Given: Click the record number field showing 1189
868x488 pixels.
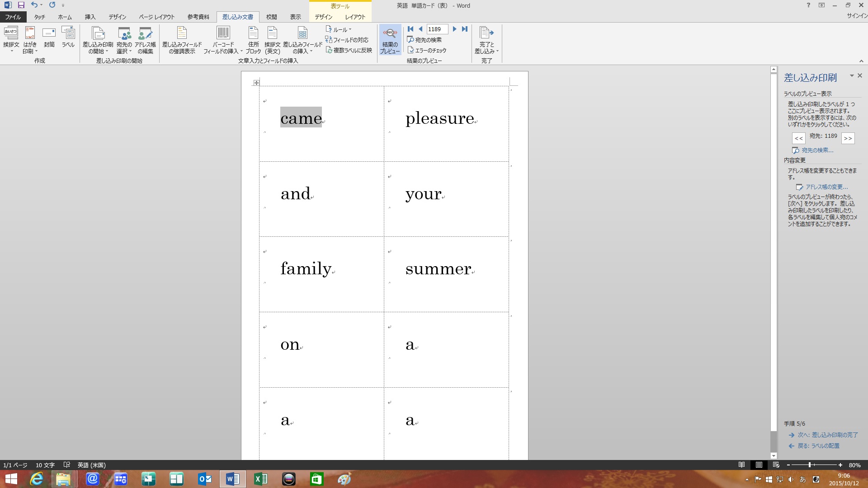Looking at the screenshot, I should click(x=437, y=29).
